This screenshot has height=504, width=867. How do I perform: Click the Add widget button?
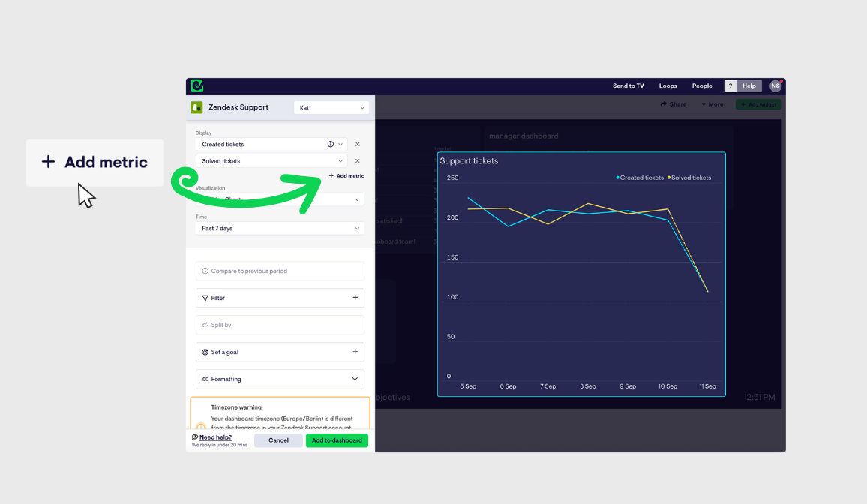759,104
